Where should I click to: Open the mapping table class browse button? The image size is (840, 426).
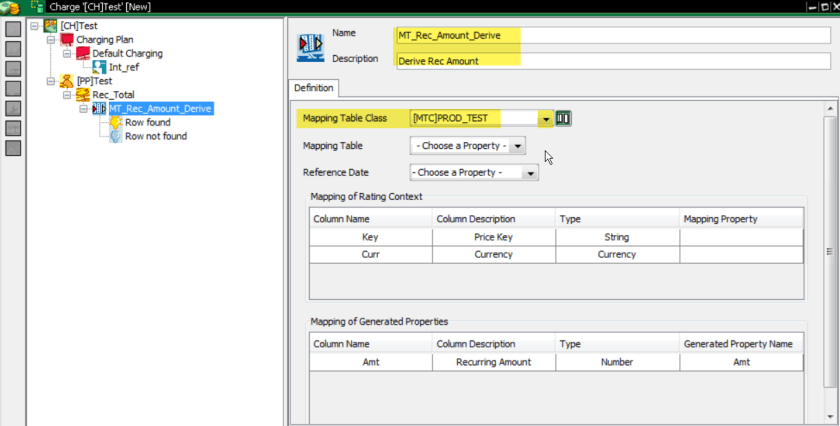(563, 118)
